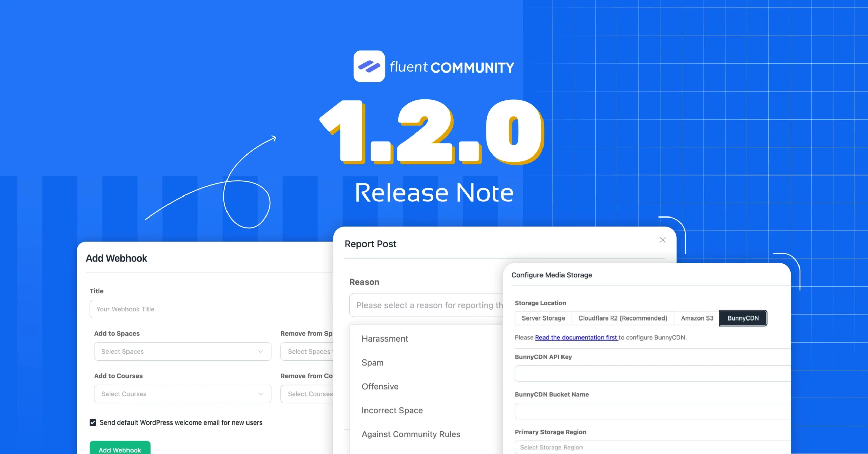Open the Read the documentation first link

[x=576, y=338]
